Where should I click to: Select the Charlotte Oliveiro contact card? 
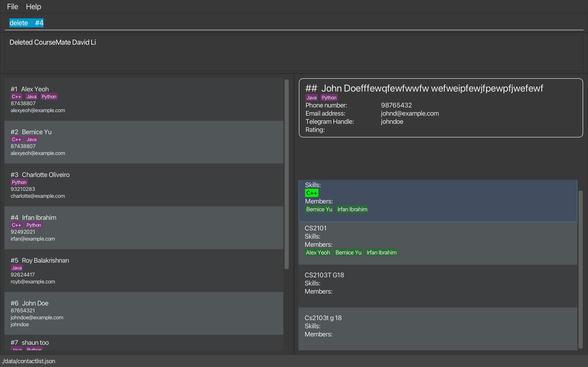pos(143,185)
